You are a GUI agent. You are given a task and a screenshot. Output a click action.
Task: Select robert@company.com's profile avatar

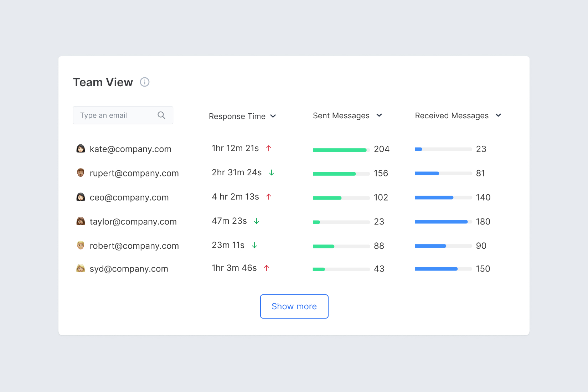tap(81, 246)
